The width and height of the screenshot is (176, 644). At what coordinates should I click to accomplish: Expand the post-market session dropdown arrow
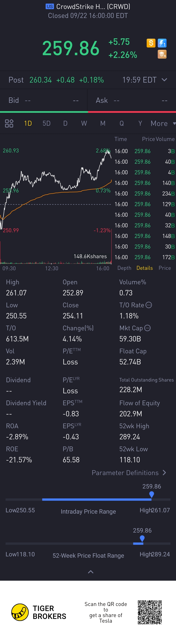pos(164,80)
